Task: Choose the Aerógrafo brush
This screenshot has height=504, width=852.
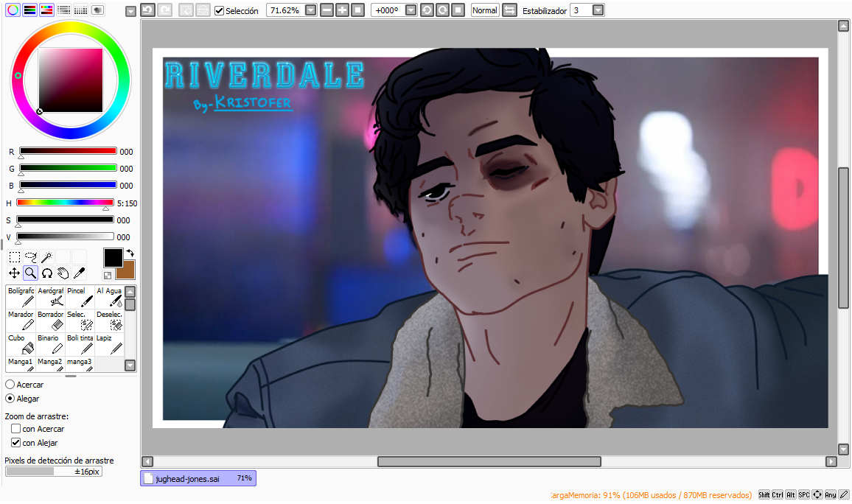Action: point(51,297)
